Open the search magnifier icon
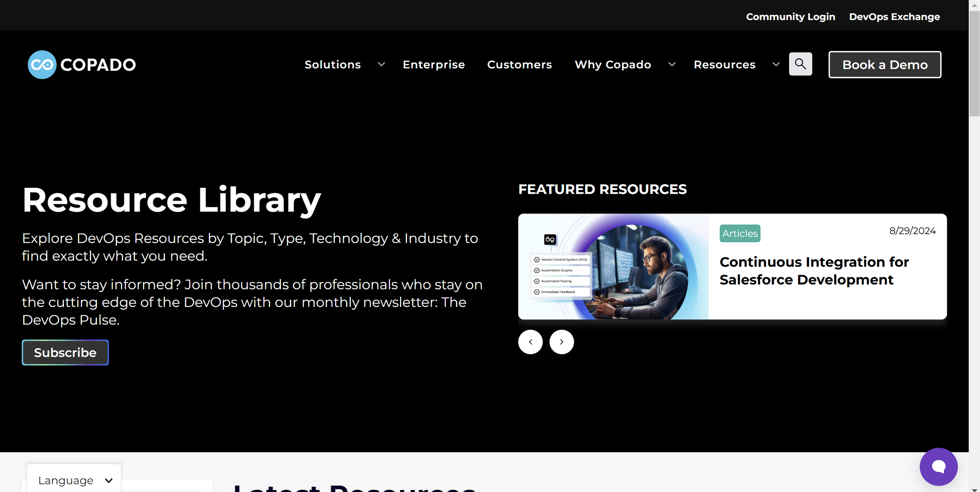 coord(800,64)
